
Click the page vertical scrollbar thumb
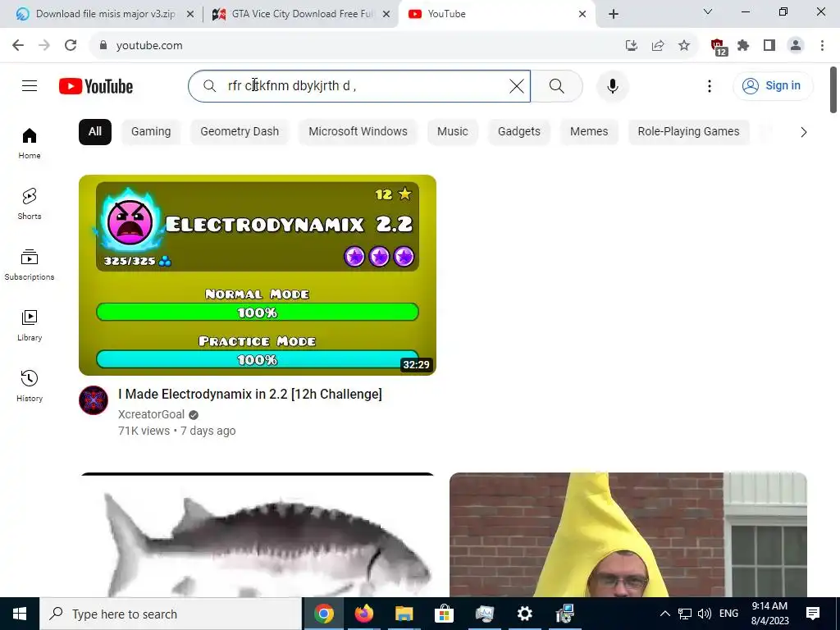coord(833,89)
